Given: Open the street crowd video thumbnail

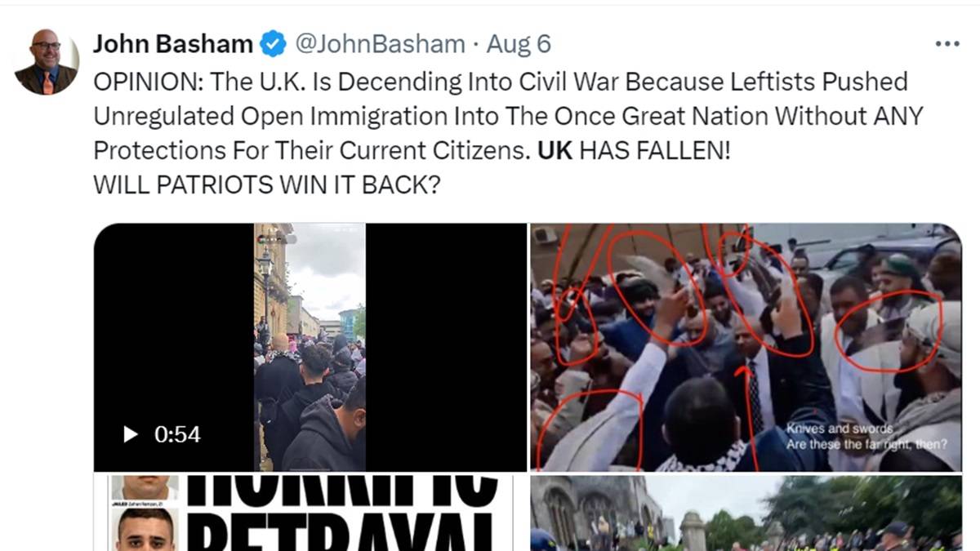Looking at the screenshot, I should tap(310, 348).
